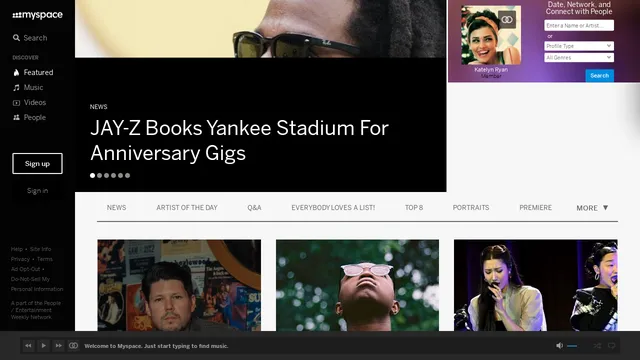Switch to the TOP 8 tab

(x=414, y=208)
